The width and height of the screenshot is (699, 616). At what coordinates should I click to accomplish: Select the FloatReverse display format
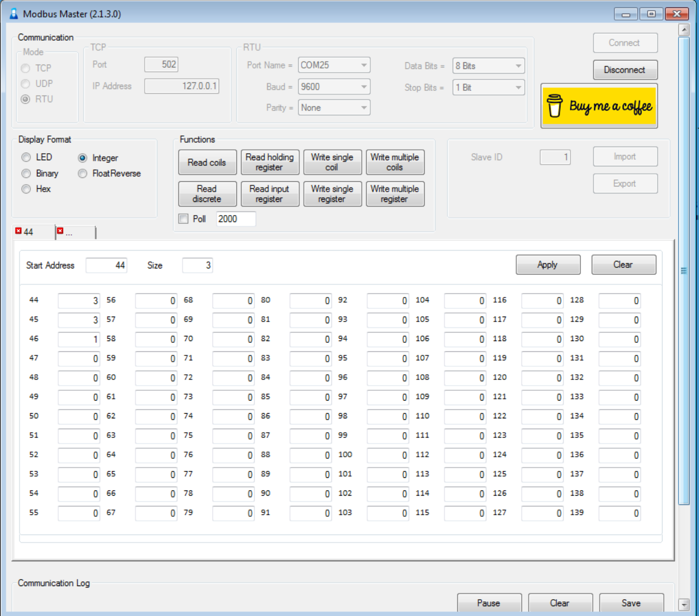click(83, 173)
